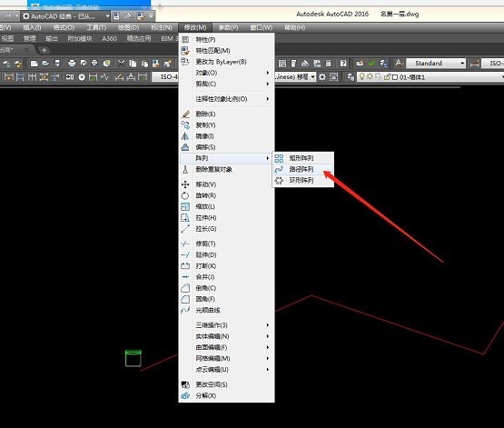Click the new drawing tab plus button
Screen dimensions: 504x428
coord(44,50)
